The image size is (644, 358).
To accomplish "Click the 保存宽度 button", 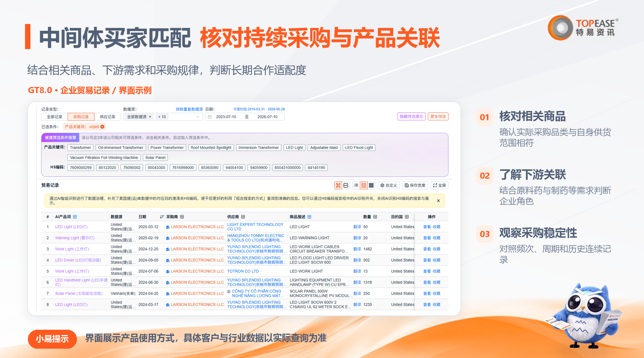I will click(x=415, y=185).
